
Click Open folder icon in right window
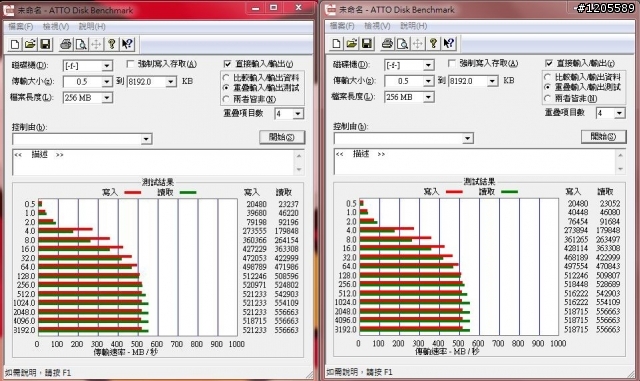(x=351, y=43)
